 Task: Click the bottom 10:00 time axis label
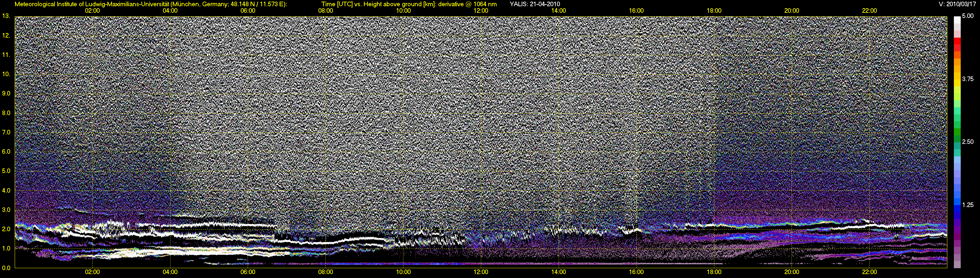[403, 272]
